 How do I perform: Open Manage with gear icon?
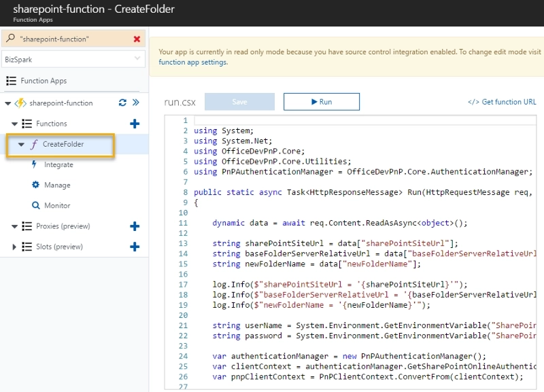(x=35, y=185)
